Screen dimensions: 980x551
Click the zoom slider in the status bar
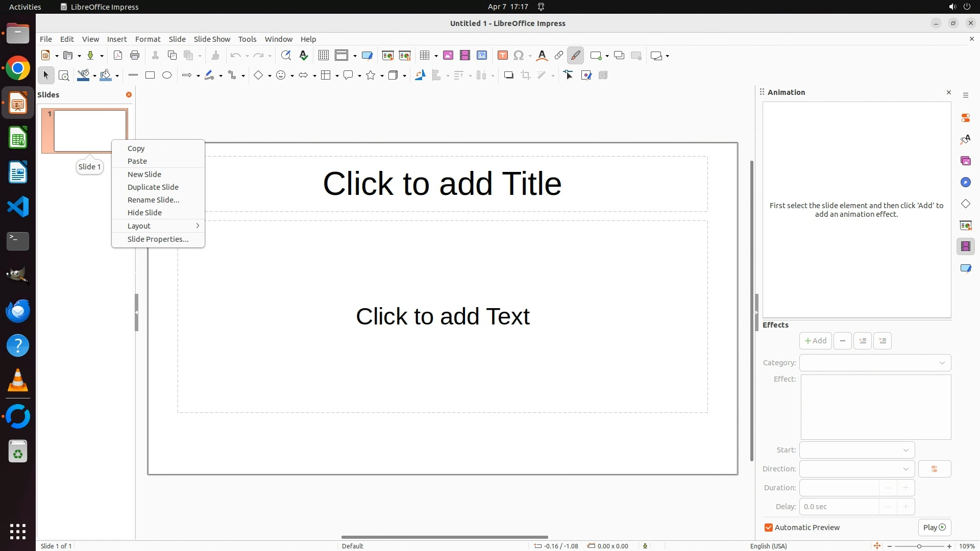click(x=919, y=546)
